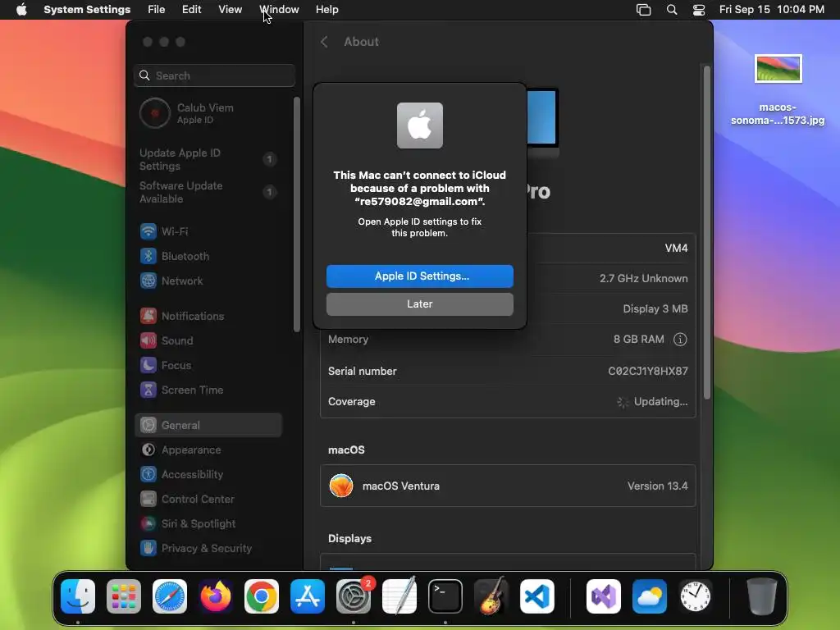Screen dimensions: 840x630
Task: Launch Google Chrome from the Dock
Action: click(x=262, y=596)
